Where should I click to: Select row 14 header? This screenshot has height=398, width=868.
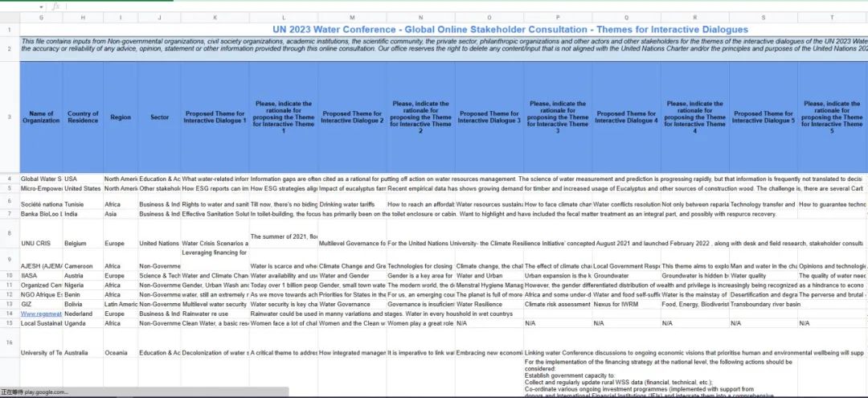(x=10, y=314)
